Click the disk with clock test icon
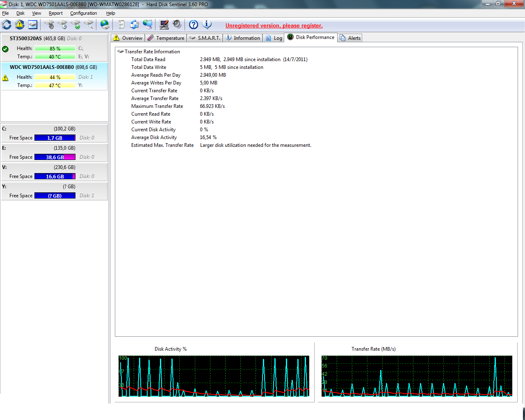Viewport: 525px width, 420px height. coord(62,25)
